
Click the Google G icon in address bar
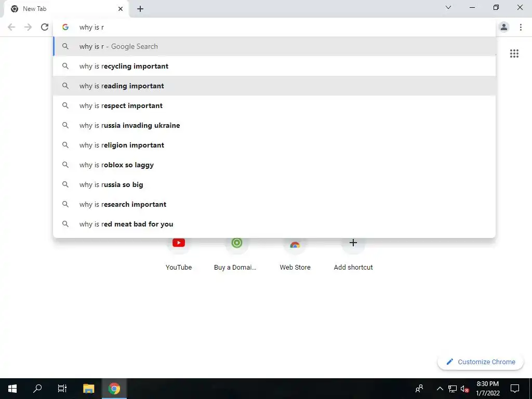[65, 27]
